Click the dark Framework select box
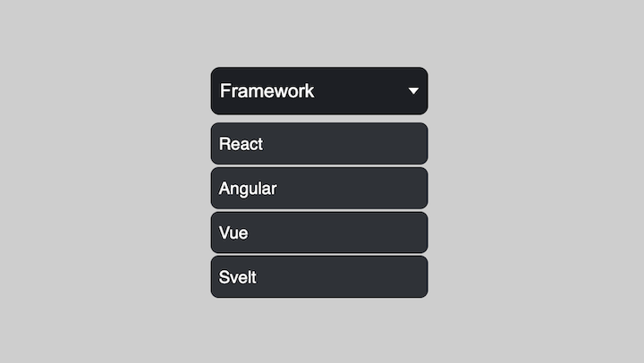This screenshot has height=363, width=644. [x=318, y=91]
